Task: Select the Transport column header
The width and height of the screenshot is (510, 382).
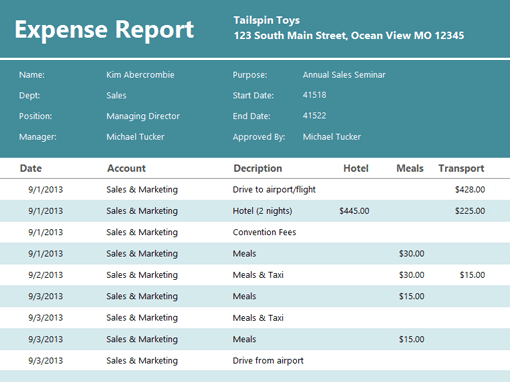Action: pyautogui.click(x=461, y=168)
